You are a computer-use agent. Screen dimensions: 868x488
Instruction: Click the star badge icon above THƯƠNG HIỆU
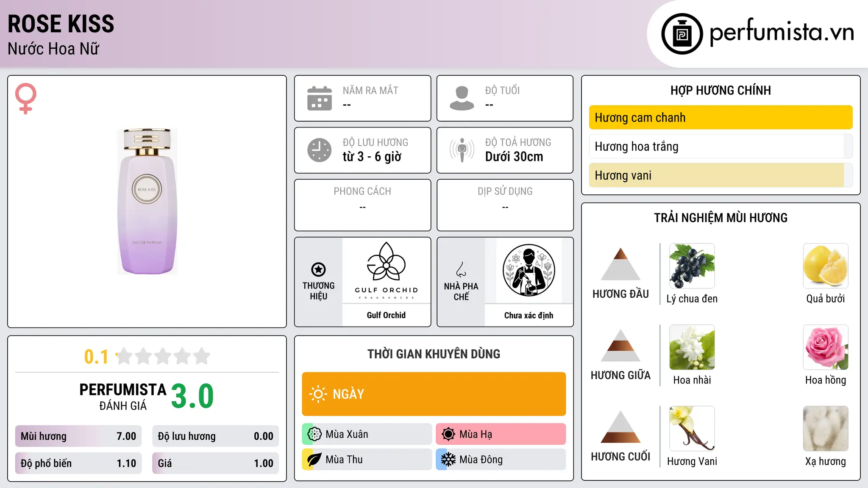(x=318, y=269)
